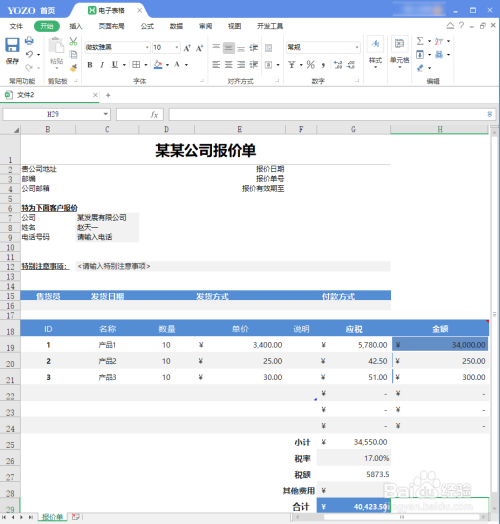Click the AutoSum sigma icon
The image size is (500, 524).
(420, 41)
